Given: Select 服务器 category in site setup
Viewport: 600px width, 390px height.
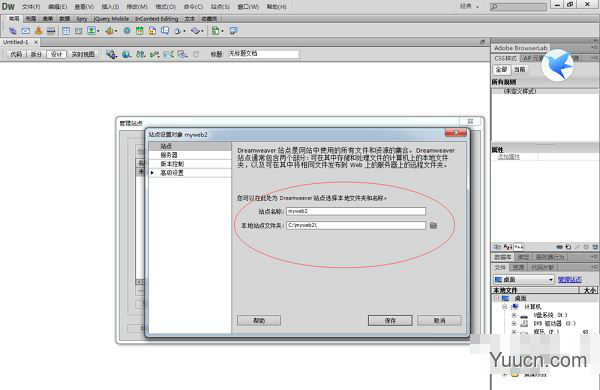Looking at the screenshot, I should coord(190,155).
